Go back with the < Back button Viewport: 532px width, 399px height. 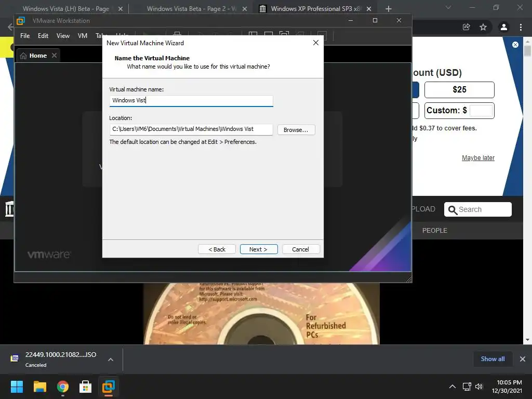[x=217, y=249]
